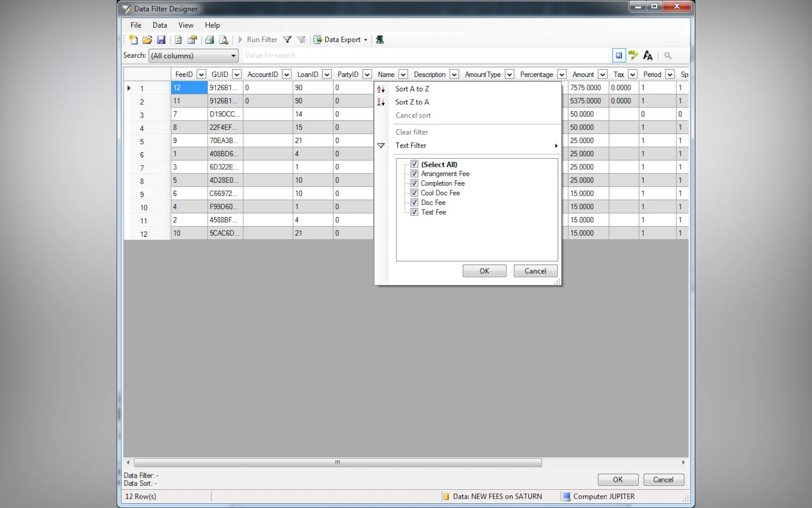This screenshot has height=508, width=812.
Task: Click the match case font icon
Action: [647, 55]
